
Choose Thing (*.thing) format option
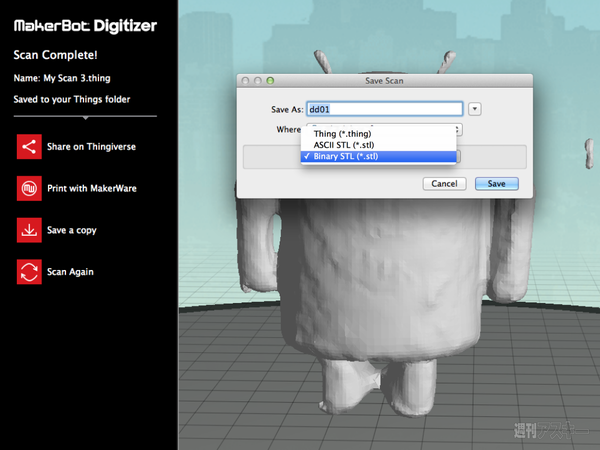click(379, 134)
